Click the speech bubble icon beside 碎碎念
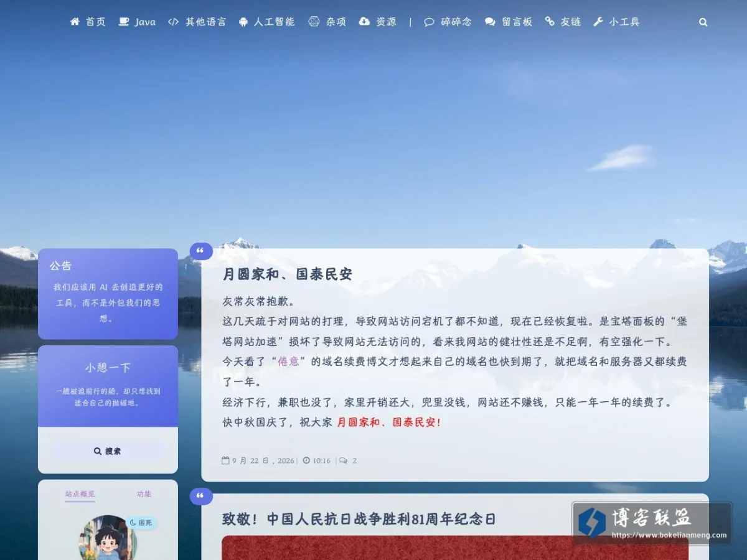Viewport: 747px width, 560px height. 429,22
